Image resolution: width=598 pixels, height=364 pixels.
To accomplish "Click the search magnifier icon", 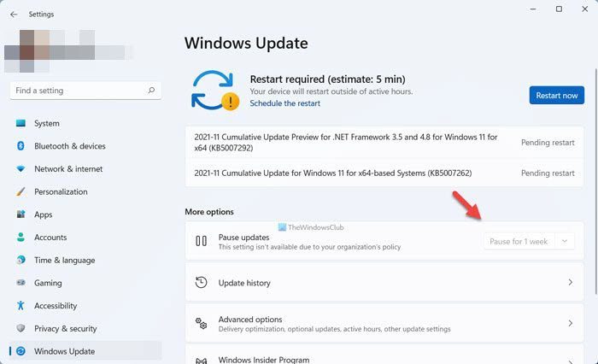I will tap(151, 90).
